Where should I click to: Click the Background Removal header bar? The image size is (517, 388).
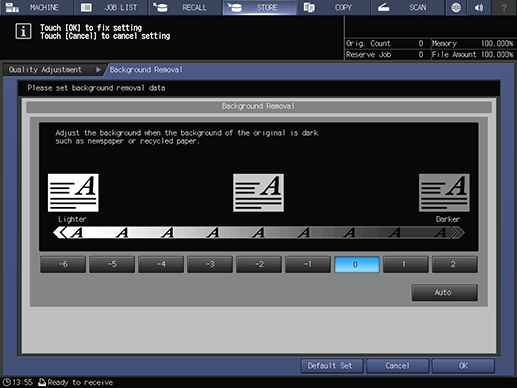tap(259, 106)
